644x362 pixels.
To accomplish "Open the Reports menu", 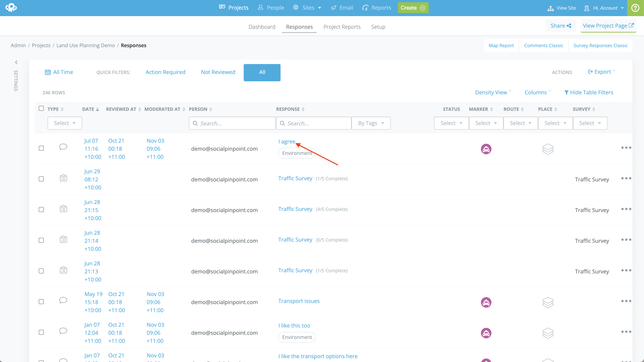I will (x=376, y=8).
